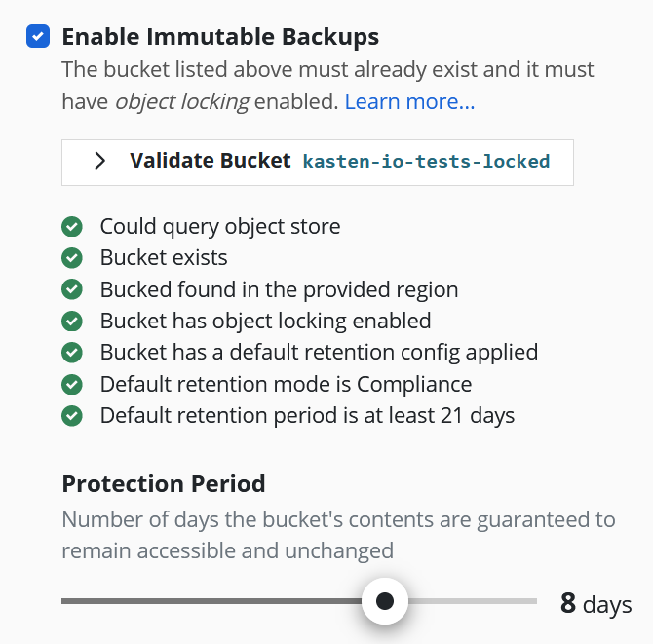Click the green check icon beside 'Bucket exists'
Viewport: 653px width, 644px height.
pyautogui.click(x=71, y=258)
